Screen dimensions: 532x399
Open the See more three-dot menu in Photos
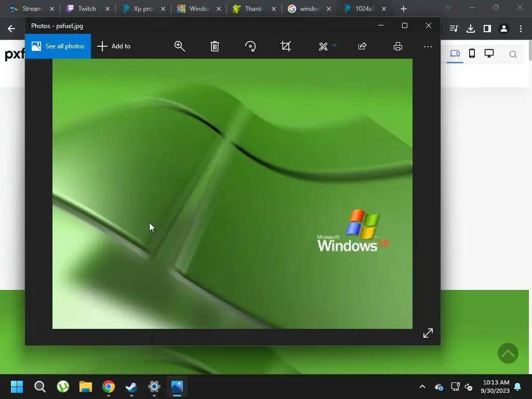tap(428, 46)
